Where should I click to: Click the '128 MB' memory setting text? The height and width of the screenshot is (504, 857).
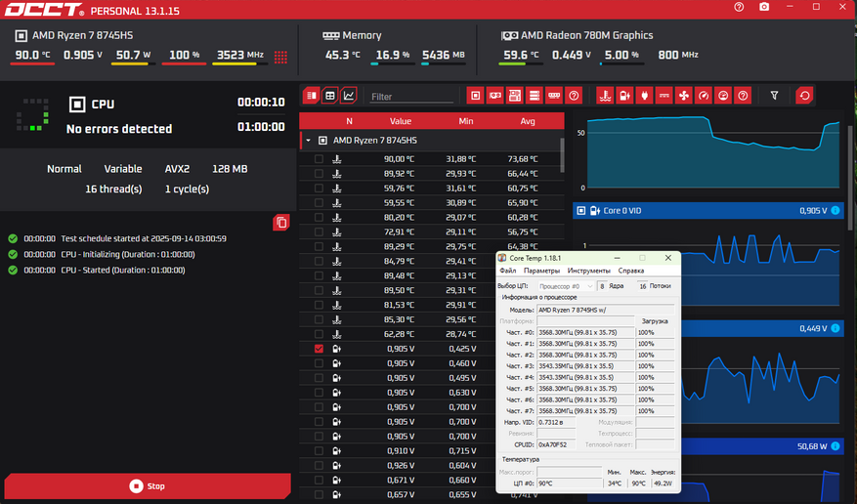coord(230,169)
